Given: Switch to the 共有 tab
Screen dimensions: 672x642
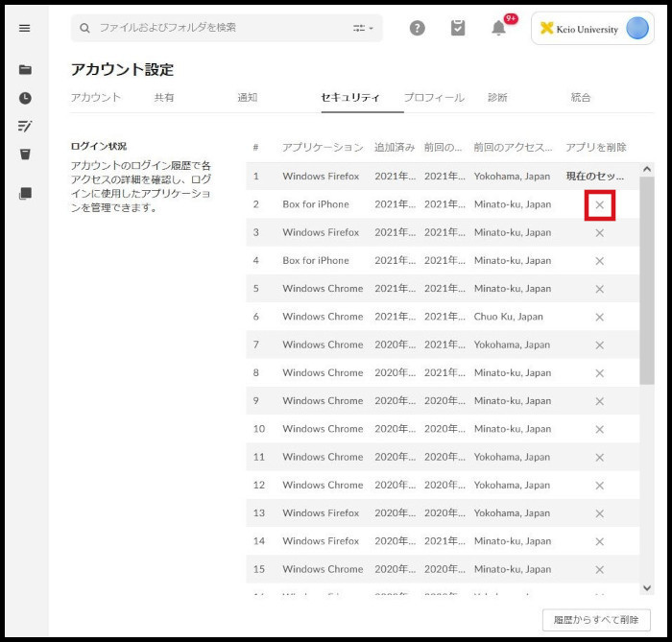Looking at the screenshot, I should 164,97.
